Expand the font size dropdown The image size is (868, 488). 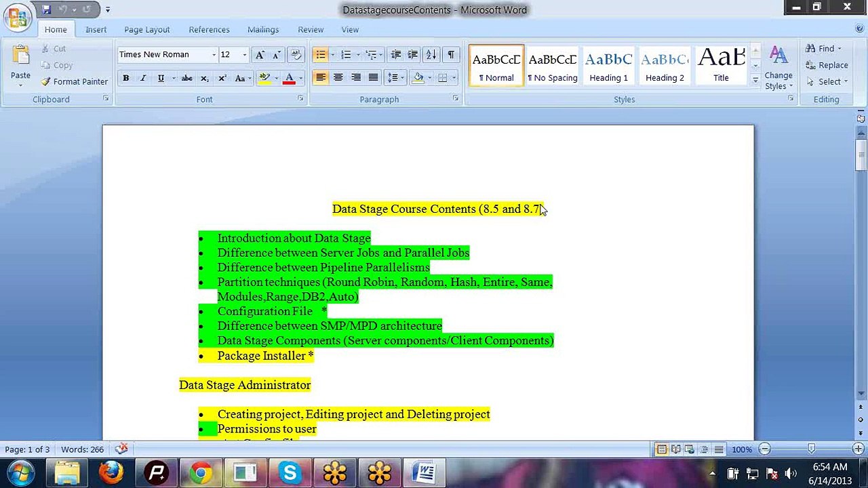pos(245,55)
